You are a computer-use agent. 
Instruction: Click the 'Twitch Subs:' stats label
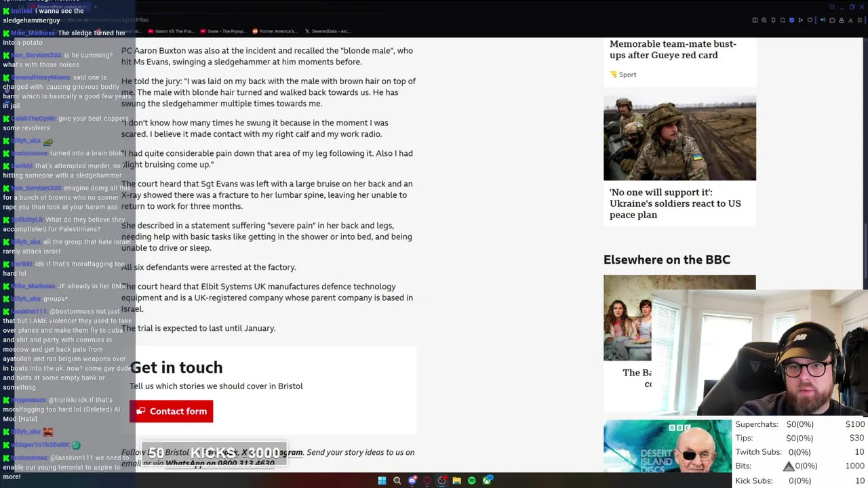pos(759,452)
